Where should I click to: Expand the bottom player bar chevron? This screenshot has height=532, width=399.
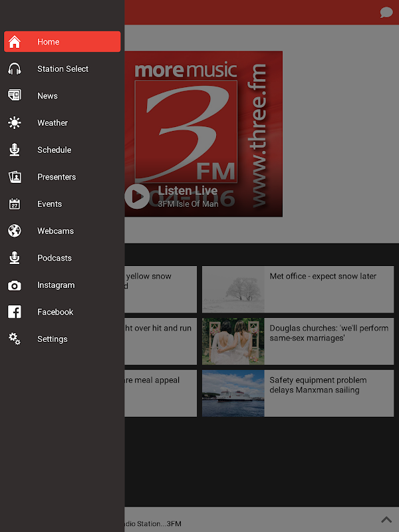[x=386, y=519]
